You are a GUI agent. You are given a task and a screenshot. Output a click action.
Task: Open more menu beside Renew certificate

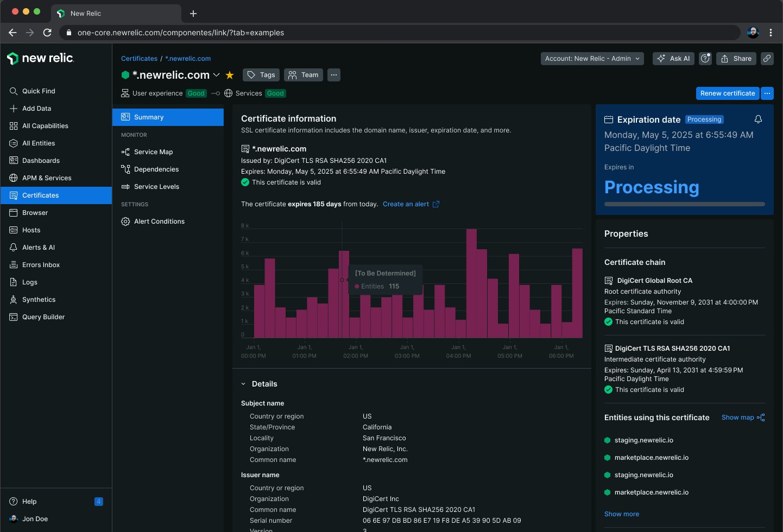pos(767,93)
